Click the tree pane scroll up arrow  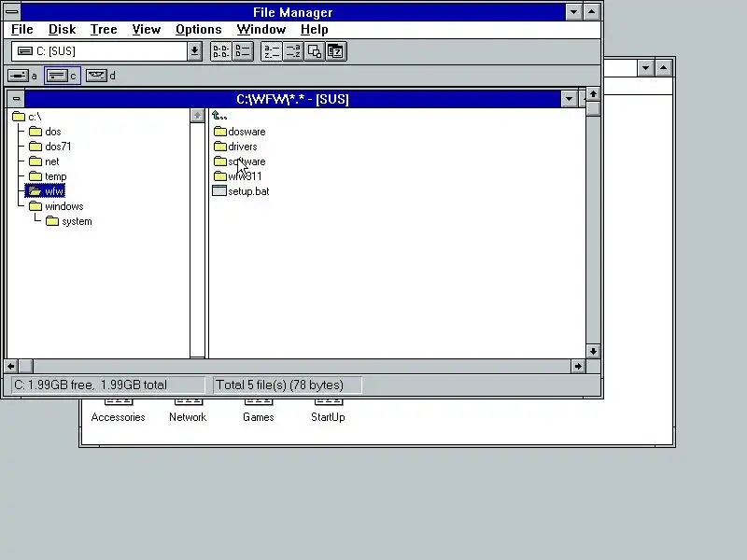(x=197, y=116)
